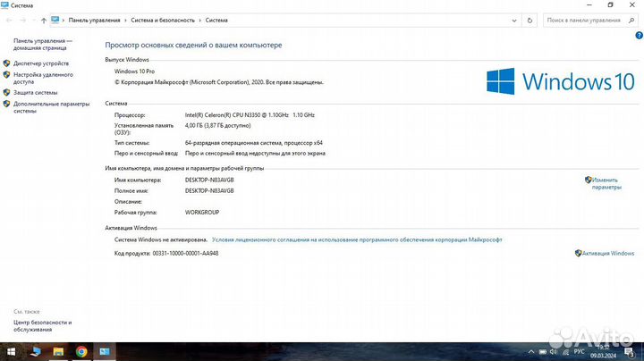Open Microsoft license terms link
The width and height of the screenshot is (644, 361).
(357, 239)
